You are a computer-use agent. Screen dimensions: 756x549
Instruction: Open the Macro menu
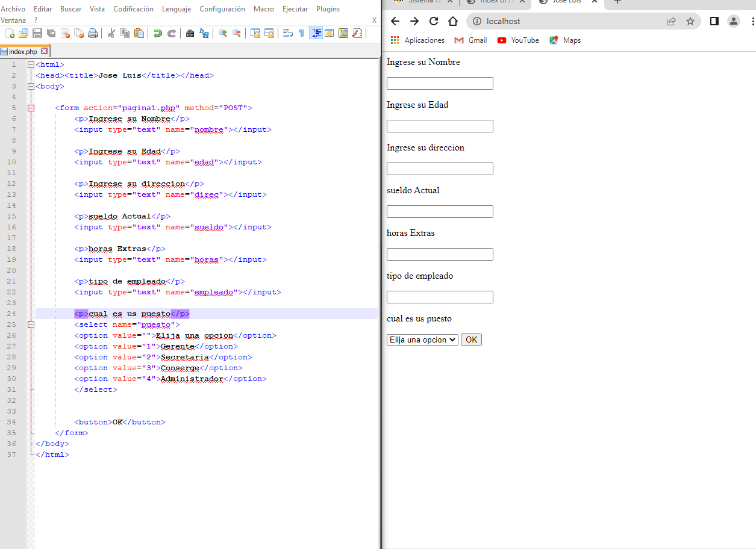(264, 9)
